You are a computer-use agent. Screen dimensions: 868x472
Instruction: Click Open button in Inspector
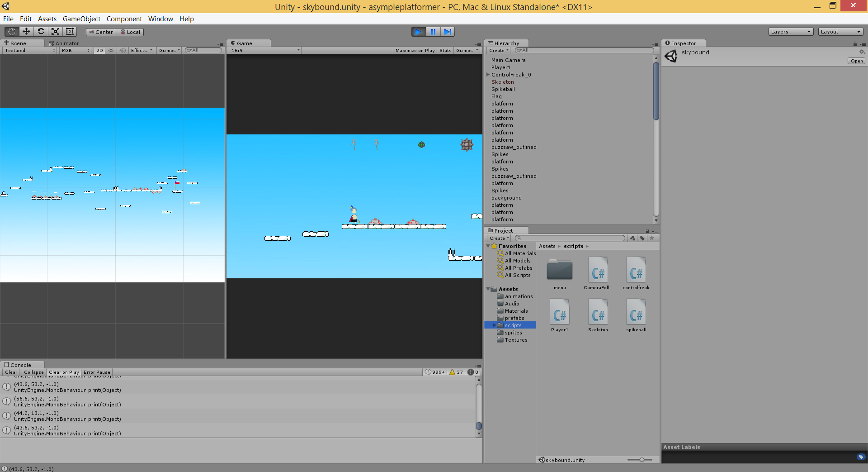[x=856, y=61]
